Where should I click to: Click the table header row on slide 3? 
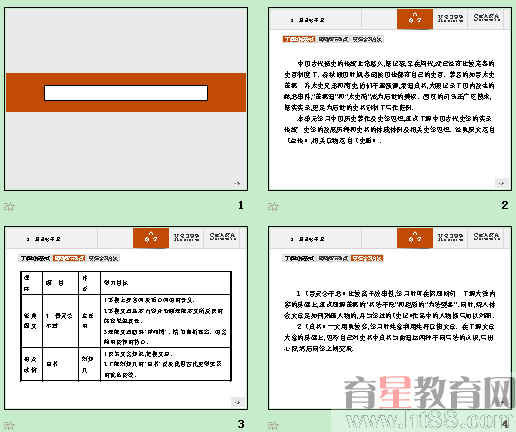pyautogui.click(x=126, y=283)
